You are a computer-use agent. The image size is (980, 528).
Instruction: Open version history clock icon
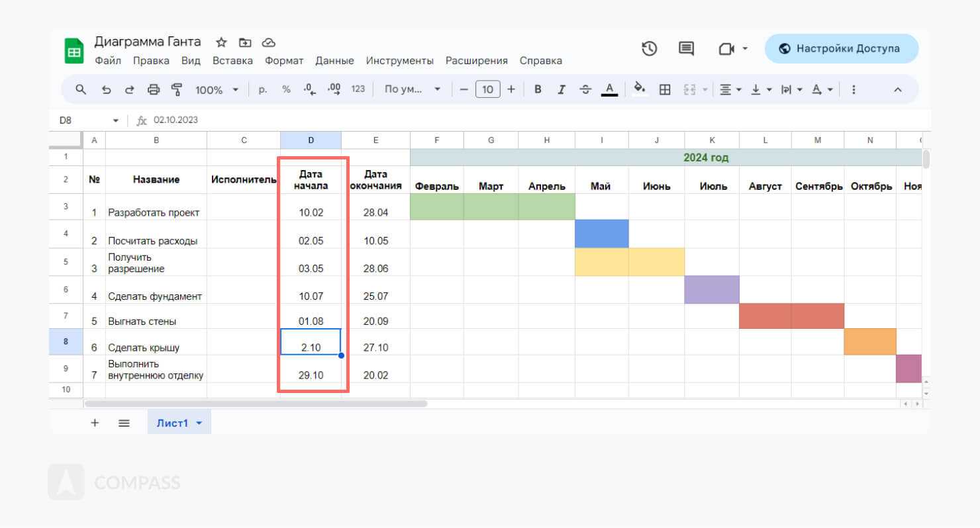click(x=649, y=48)
